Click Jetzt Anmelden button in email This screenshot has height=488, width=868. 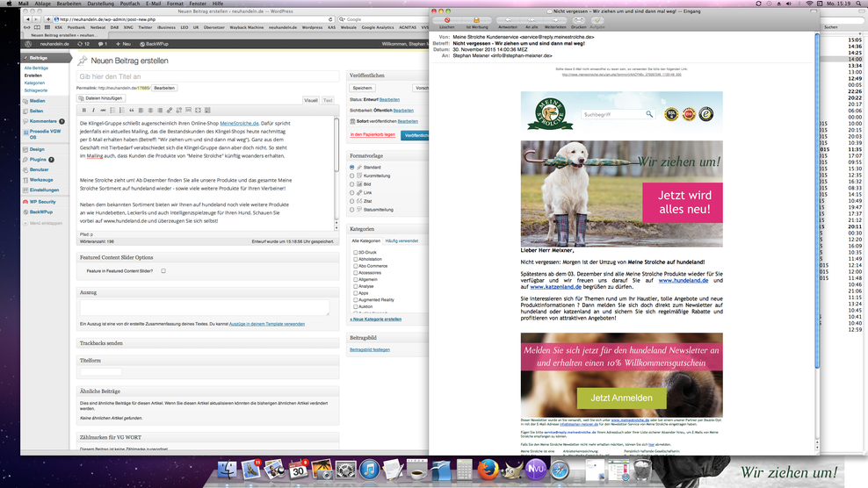tap(621, 398)
